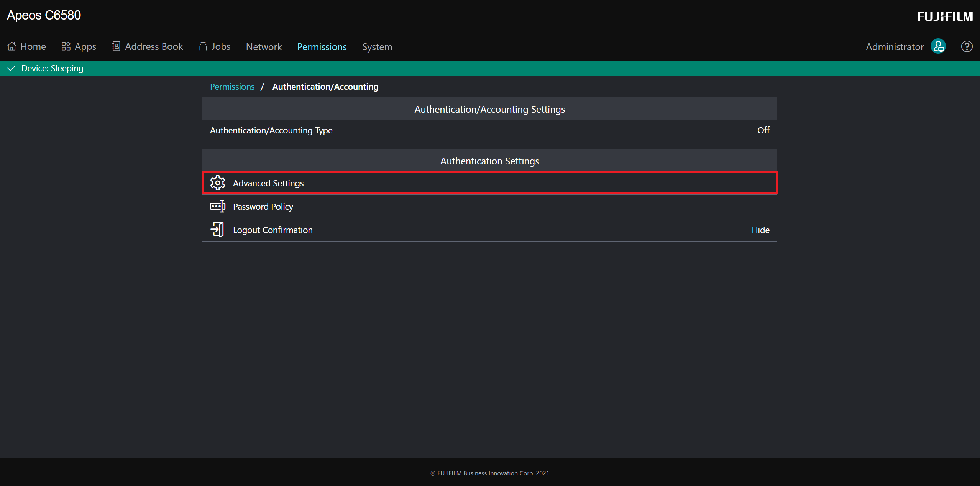Image resolution: width=980 pixels, height=486 pixels.
Task: Click the Password Policy field icon
Action: tap(218, 207)
